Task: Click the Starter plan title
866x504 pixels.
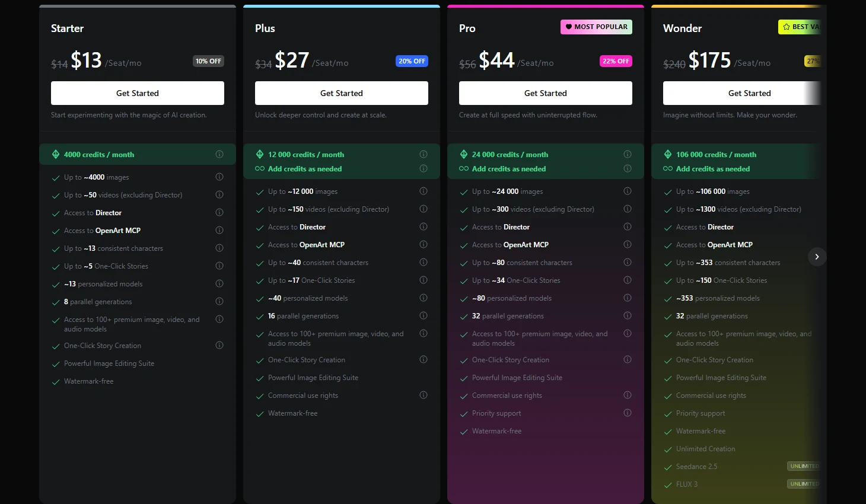Action: 67,28
